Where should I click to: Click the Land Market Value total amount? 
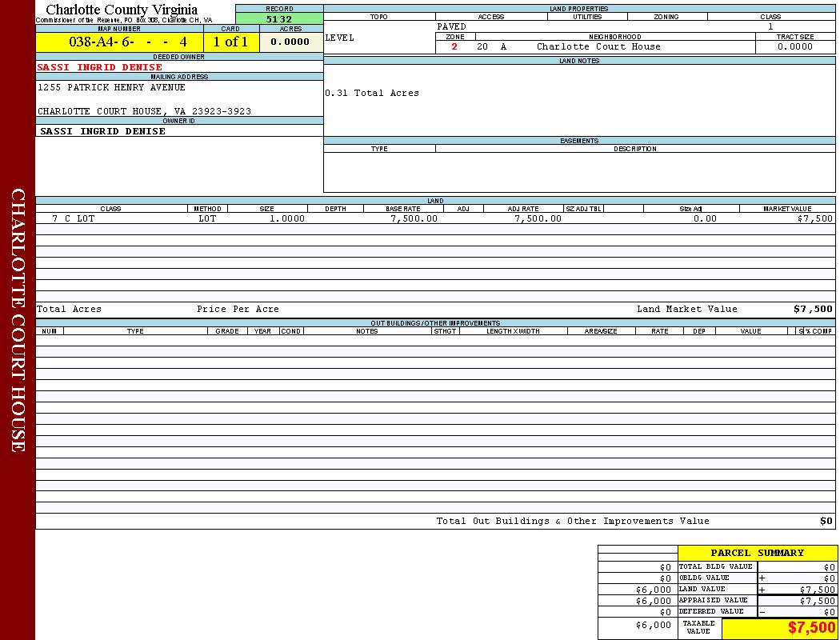click(812, 309)
